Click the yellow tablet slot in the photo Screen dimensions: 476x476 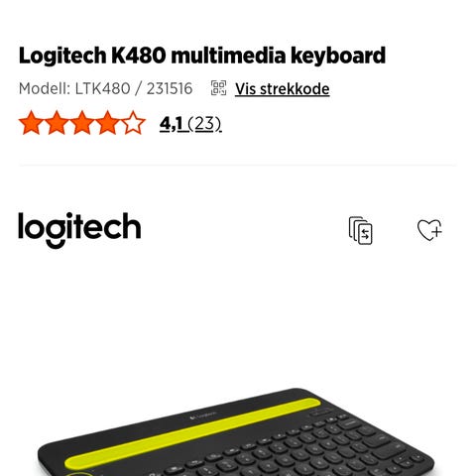pos(192,433)
